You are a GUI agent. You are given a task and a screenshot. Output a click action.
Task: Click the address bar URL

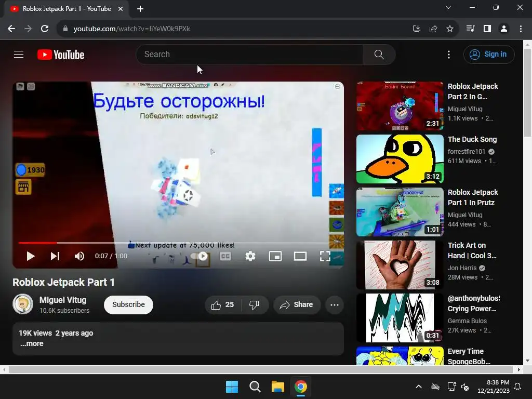[x=131, y=29]
